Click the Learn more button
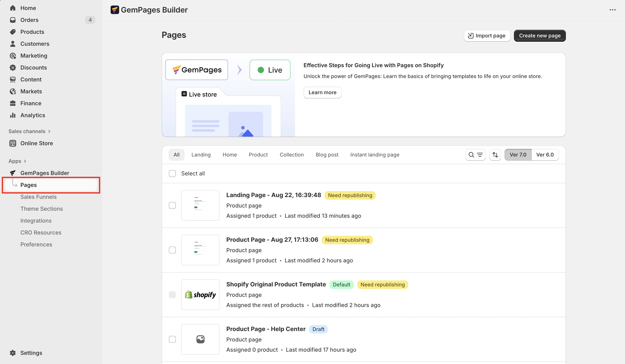Image resolution: width=625 pixels, height=364 pixels. pyautogui.click(x=322, y=92)
